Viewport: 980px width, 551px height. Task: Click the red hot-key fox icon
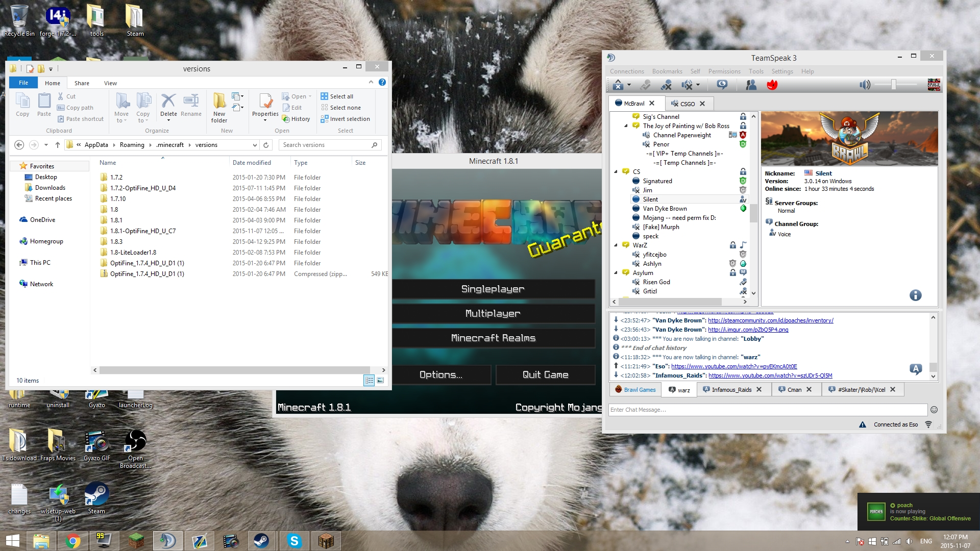pos(772,85)
